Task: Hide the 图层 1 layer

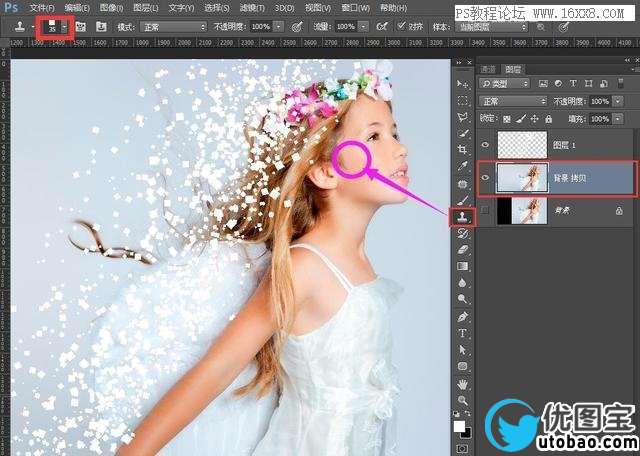Action: (x=487, y=144)
